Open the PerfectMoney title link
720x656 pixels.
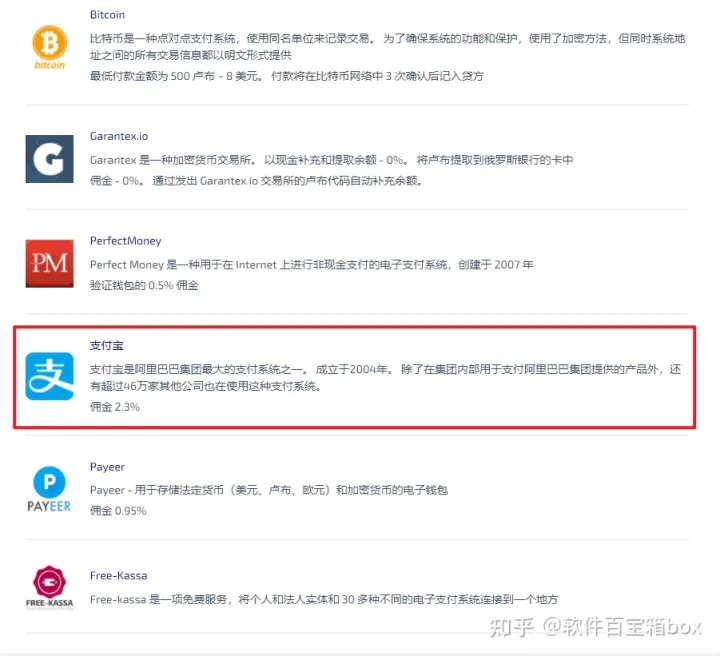(125, 241)
